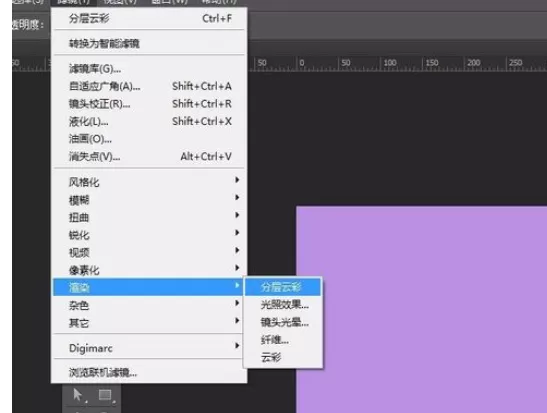Image resolution: width=547 pixels, height=413 pixels.
Task: Select 分层云彩 in the render submenu
Action: pos(283,287)
